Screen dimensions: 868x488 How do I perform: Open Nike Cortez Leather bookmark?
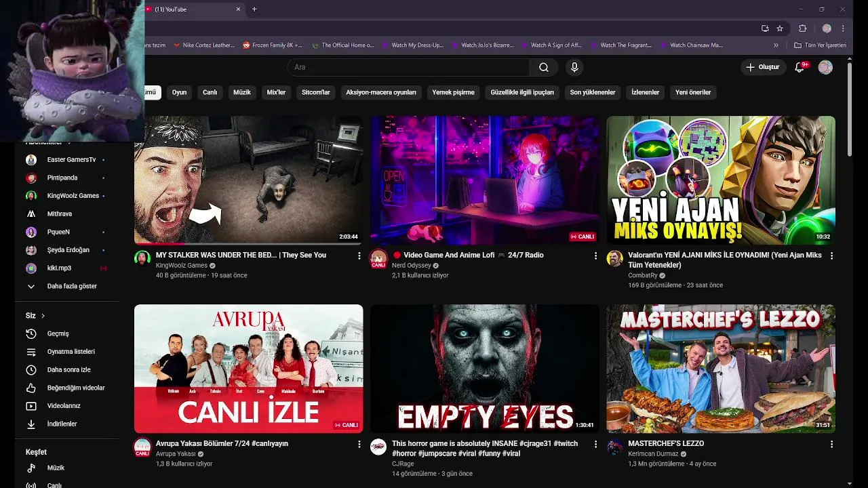click(x=203, y=45)
